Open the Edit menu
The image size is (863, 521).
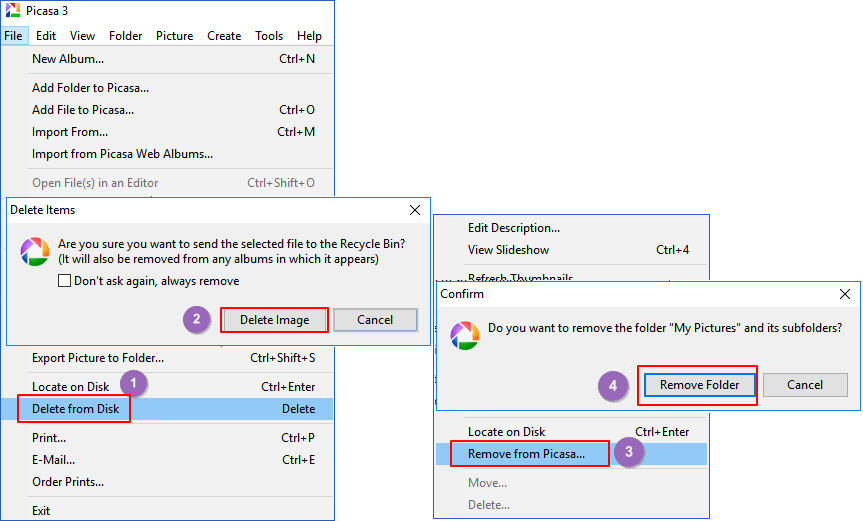tap(46, 36)
